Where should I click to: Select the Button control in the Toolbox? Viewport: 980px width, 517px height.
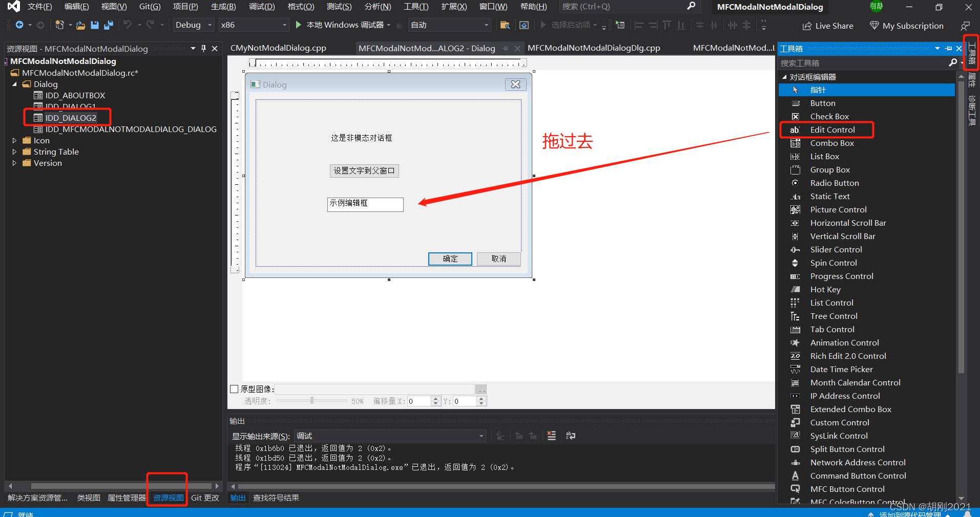coord(822,103)
